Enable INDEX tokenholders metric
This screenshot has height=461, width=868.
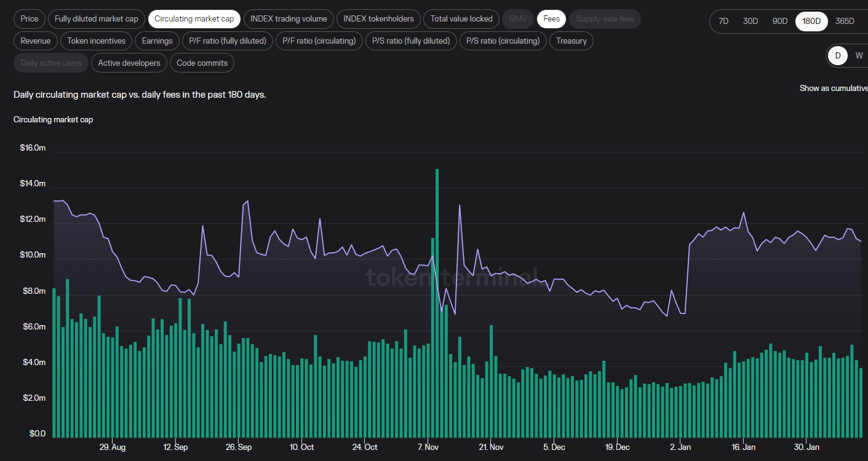379,19
